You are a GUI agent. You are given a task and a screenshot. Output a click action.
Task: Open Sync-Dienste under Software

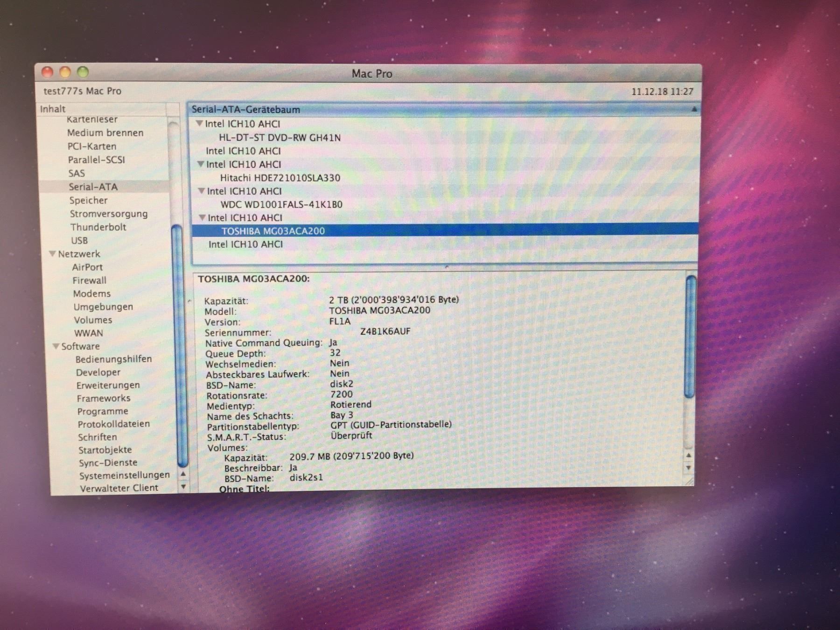coord(108,463)
